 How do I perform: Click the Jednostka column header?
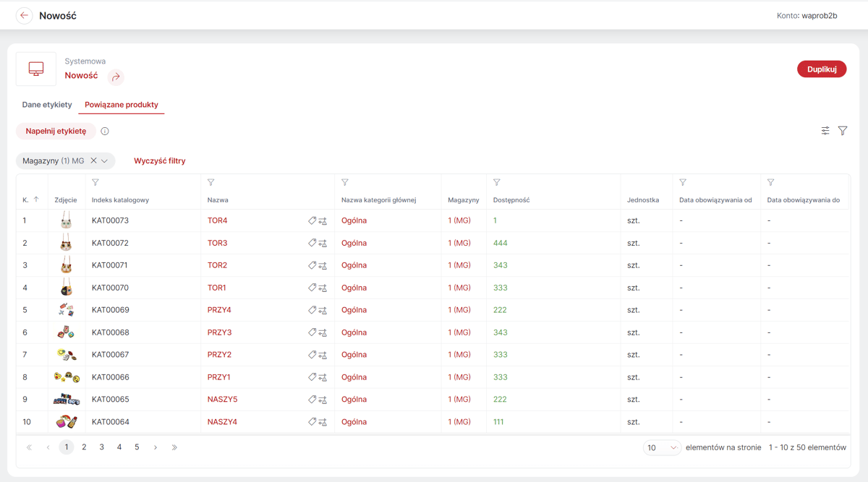[x=643, y=200]
